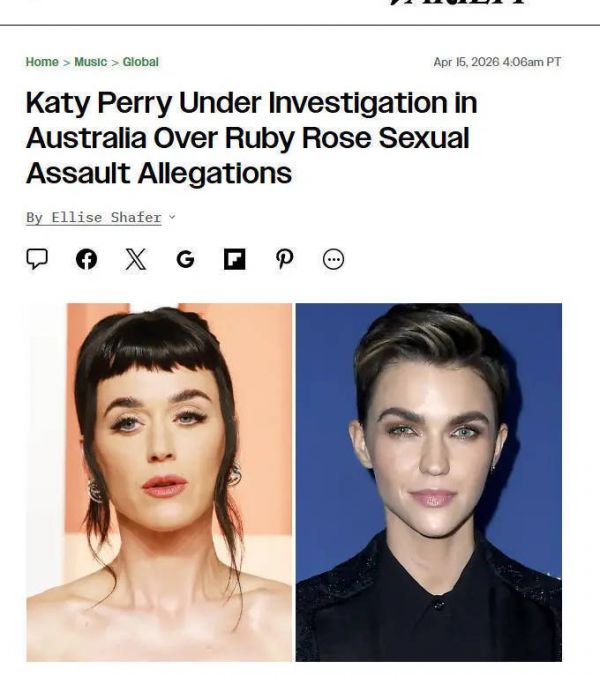Share article on Facebook
Image resolution: width=600 pixels, height=676 pixels.
coord(86,260)
